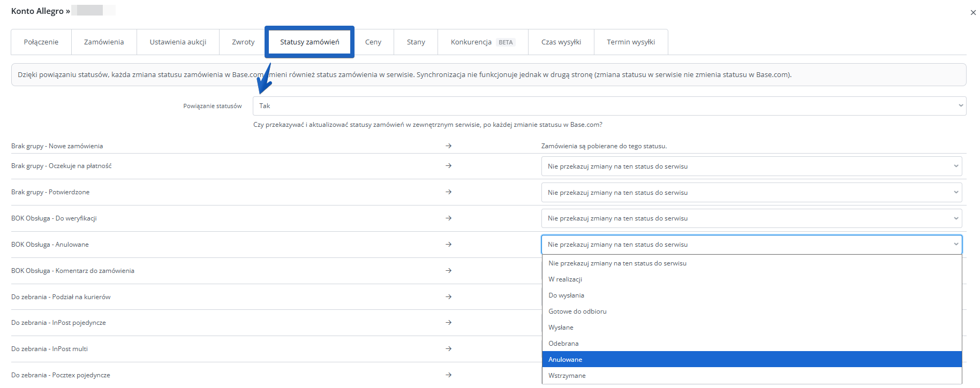Open dropdown for Oczekuje na płatność status
Screen dimensions: 980x388
(751, 166)
